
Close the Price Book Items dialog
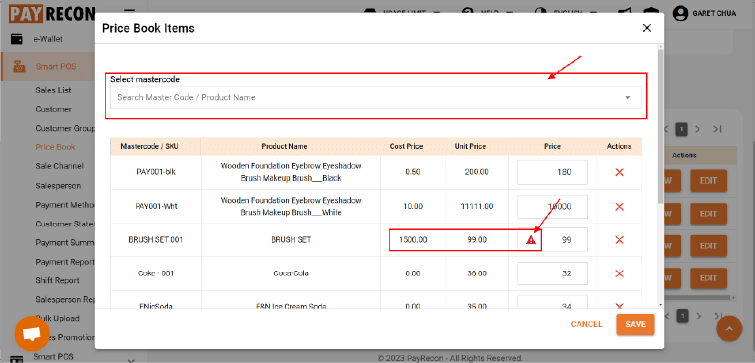pyautogui.click(x=647, y=28)
